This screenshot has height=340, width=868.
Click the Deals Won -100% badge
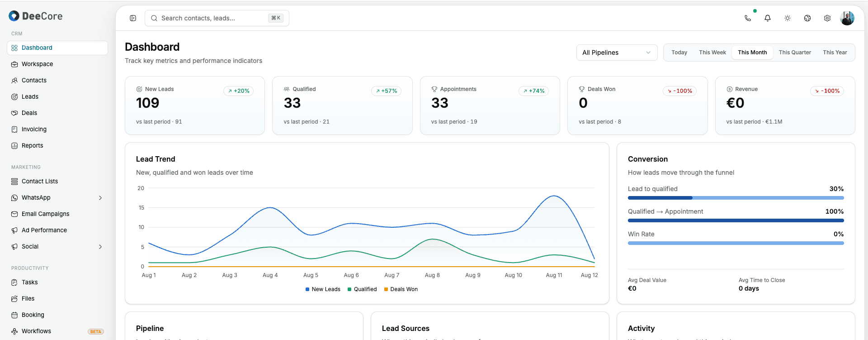[x=680, y=91]
